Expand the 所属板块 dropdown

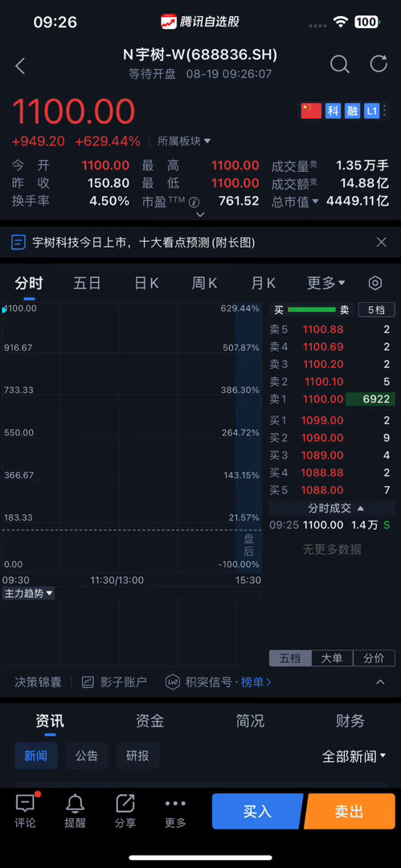184,141
